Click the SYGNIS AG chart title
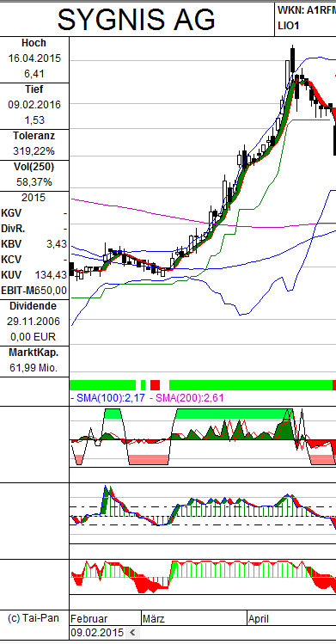The width and height of the screenshot is (336, 644). [x=137, y=19]
